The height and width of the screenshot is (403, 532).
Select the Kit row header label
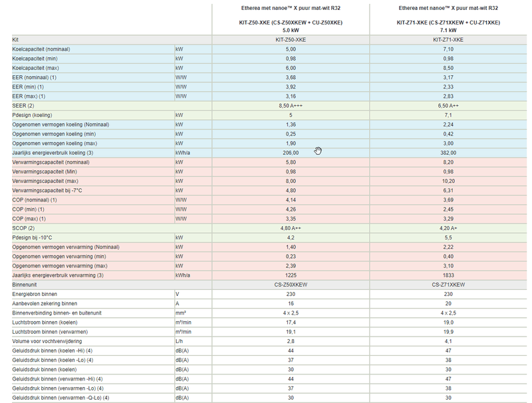[15, 40]
